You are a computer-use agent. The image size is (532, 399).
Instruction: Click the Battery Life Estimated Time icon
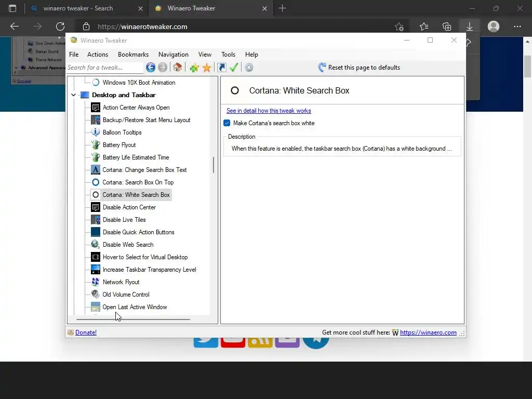(96, 157)
